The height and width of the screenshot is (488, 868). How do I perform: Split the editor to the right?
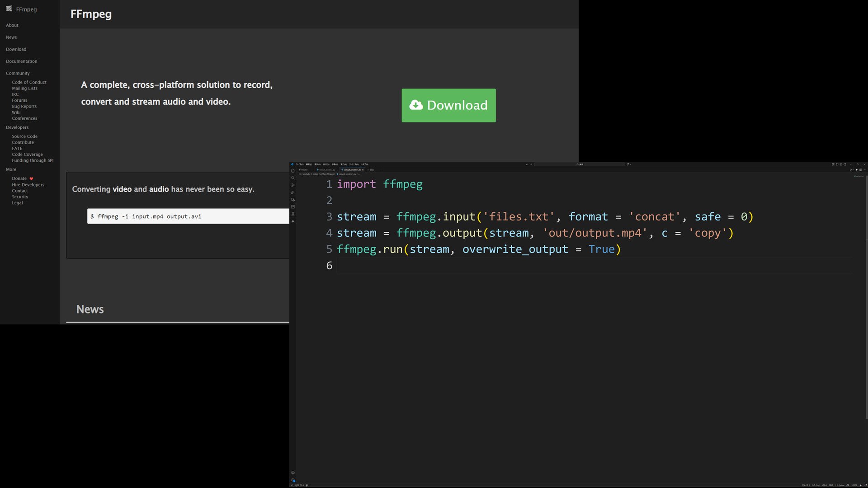point(861,170)
